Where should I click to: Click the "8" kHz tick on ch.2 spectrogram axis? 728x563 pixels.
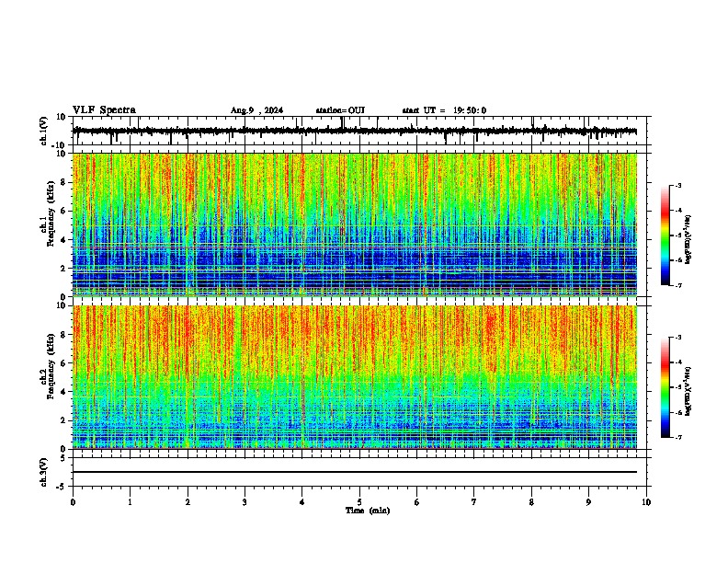[63, 335]
